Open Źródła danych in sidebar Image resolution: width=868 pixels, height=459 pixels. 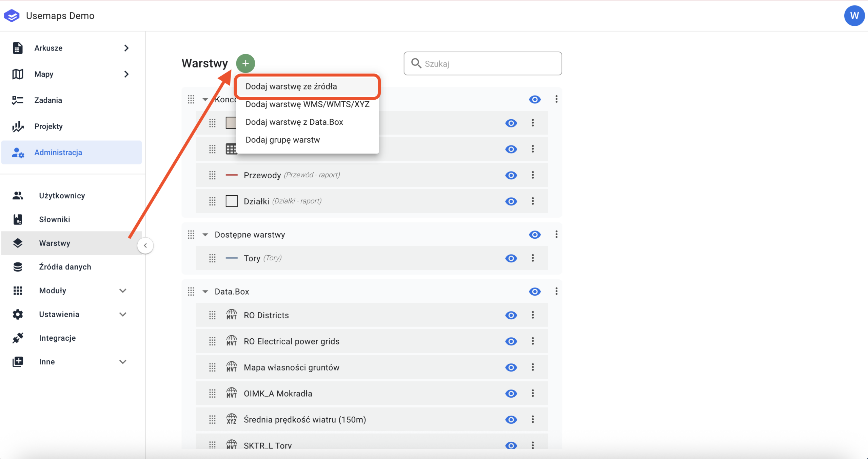65,267
